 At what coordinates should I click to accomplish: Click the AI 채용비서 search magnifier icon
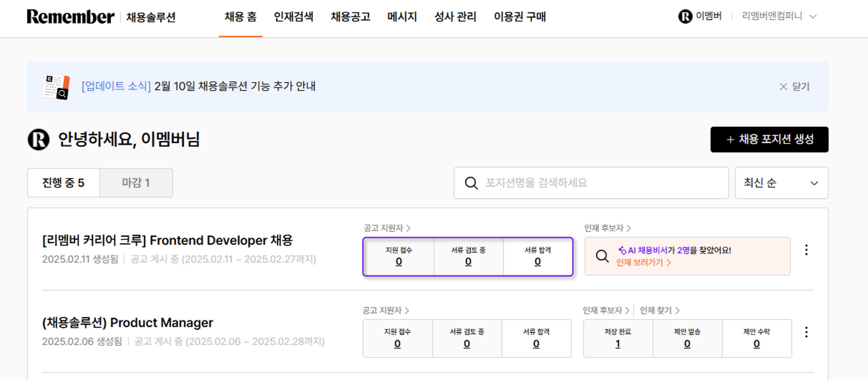click(x=602, y=256)
